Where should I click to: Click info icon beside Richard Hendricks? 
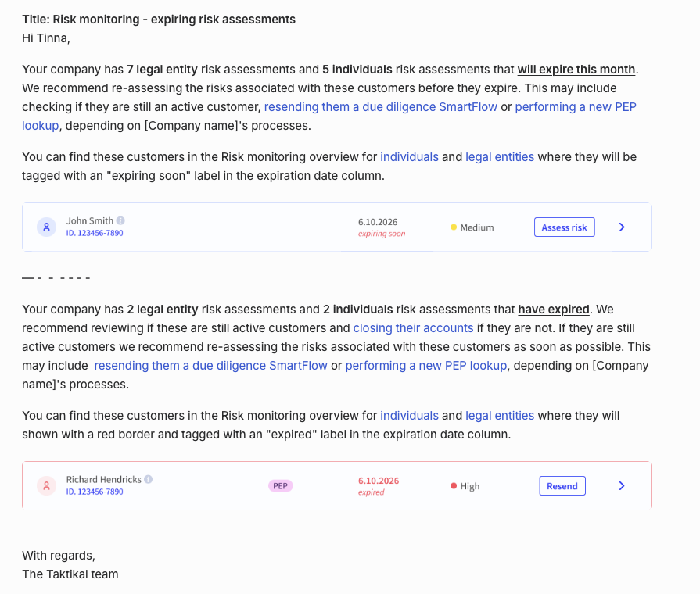click(x=149, y=479)
